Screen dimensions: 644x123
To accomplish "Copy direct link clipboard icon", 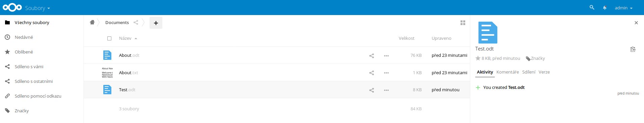I will coord(633,49).
